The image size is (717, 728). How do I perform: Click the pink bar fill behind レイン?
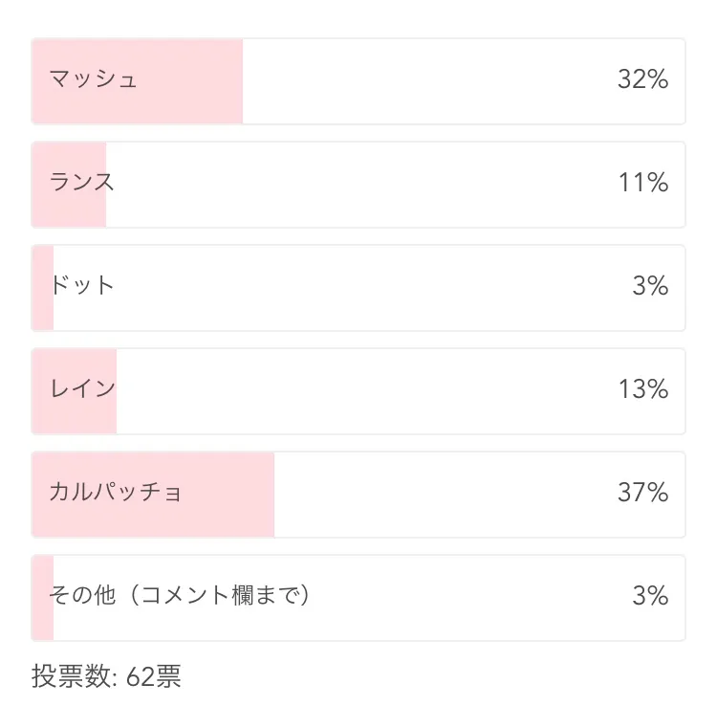pyautogui.click(x=75, y=416)
